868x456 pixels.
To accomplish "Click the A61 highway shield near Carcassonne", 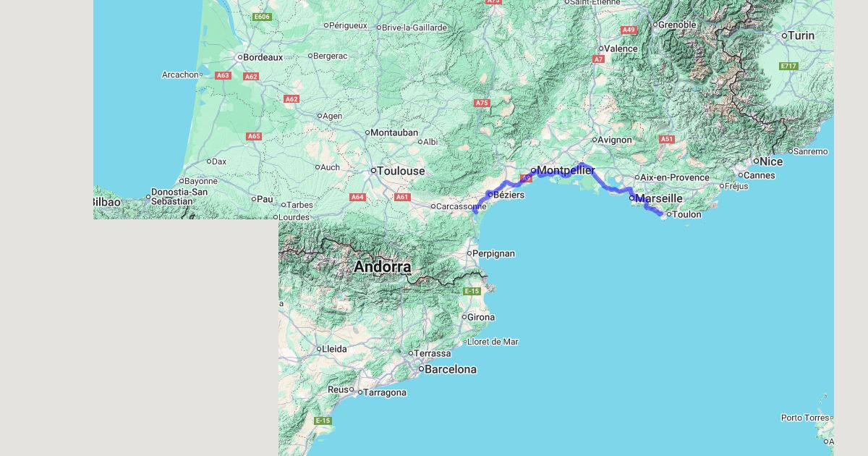I will (x=402, y=197).
